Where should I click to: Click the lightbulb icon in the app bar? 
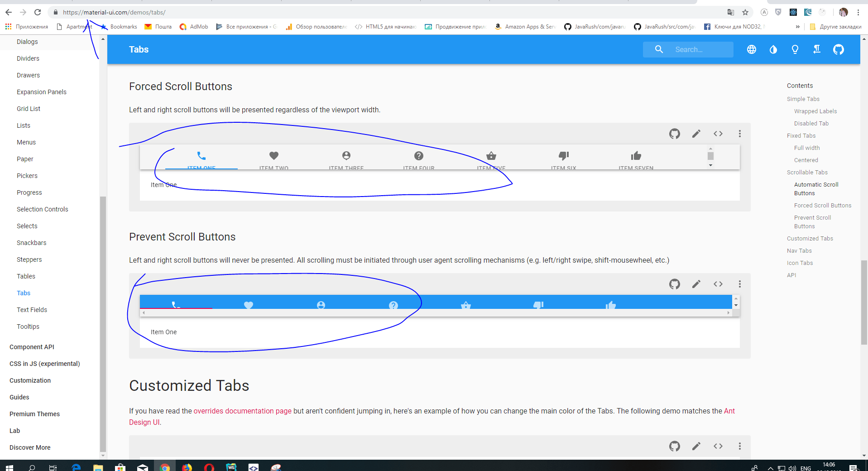click(x=795, y=49)
